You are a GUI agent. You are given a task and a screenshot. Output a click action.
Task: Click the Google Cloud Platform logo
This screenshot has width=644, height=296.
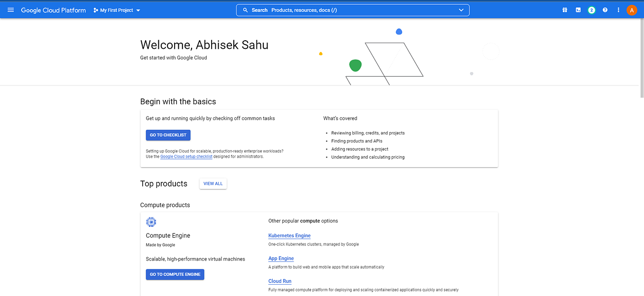click(53, 9)
